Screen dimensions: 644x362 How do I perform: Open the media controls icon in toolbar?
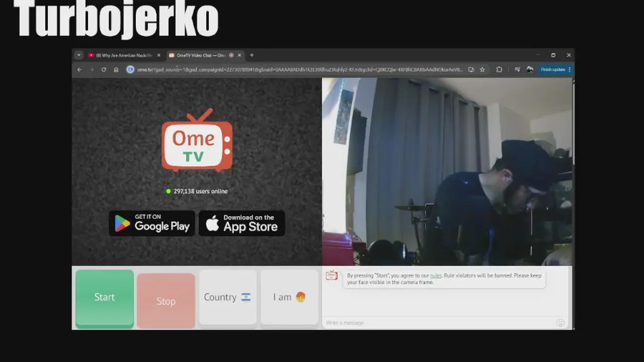pyautogui.click(x=517, y=69)
